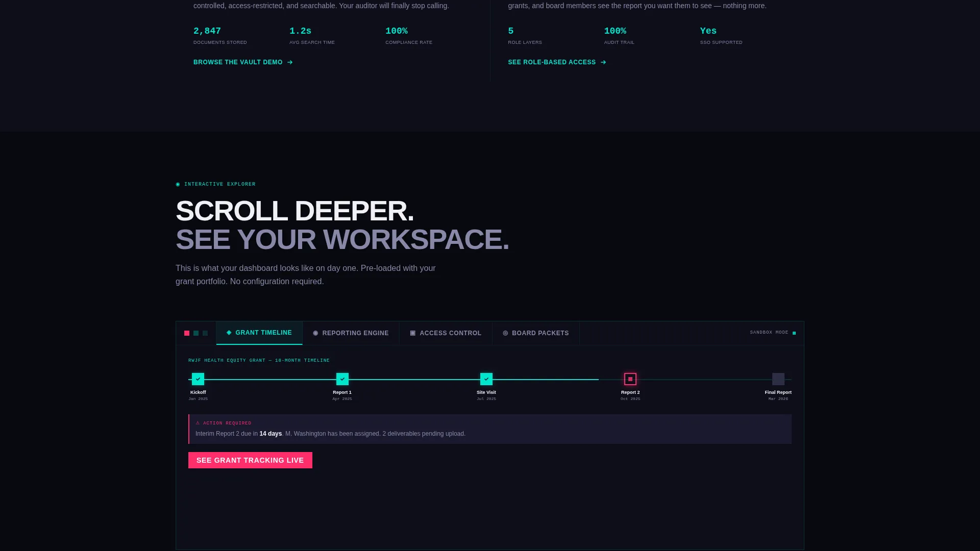This screenshot has width=980, height=551.
Task: Click the Site Visit timeline marker
Action: pos(486,379)
